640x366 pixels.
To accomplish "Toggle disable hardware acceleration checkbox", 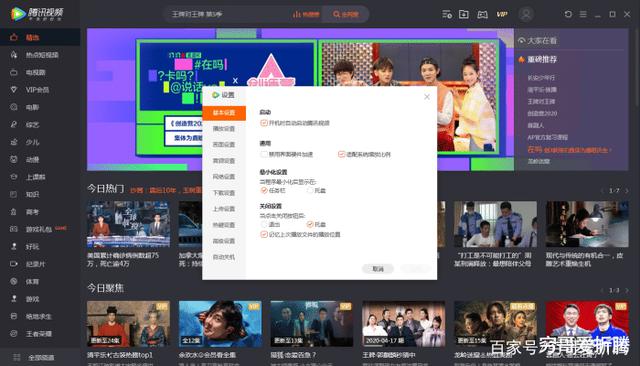I will click(264, 154).
